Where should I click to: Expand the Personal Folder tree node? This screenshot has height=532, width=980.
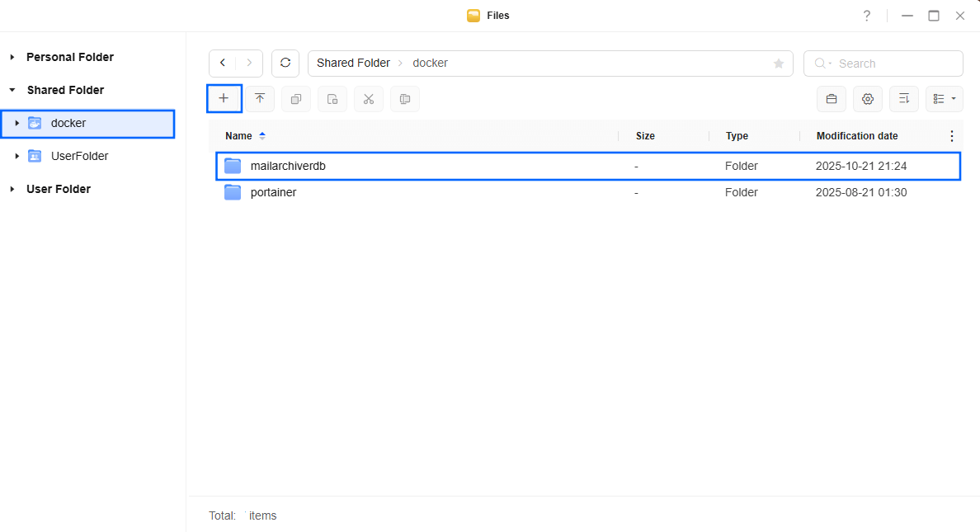[x=12, y=57]
